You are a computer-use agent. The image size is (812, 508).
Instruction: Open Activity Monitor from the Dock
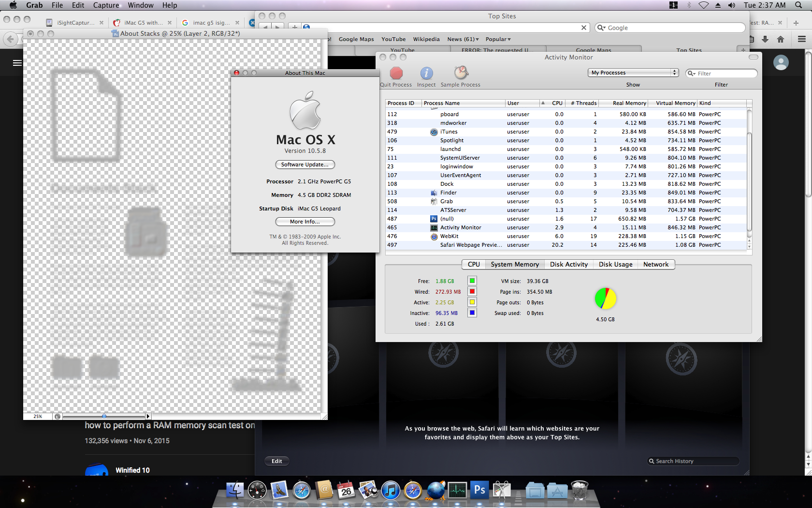pos(457,491)
